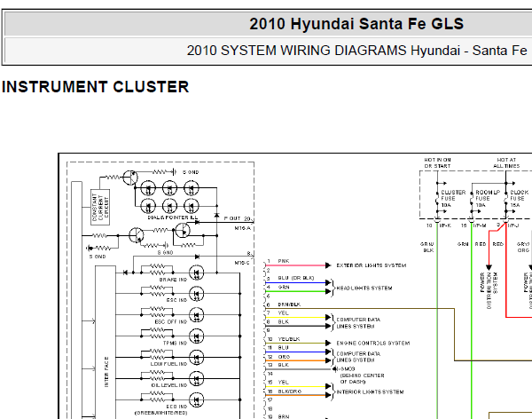Viewport: 532px width, 419px height.
Task: Click the 'P OUT 20' pin label
Action: point(237,218)
